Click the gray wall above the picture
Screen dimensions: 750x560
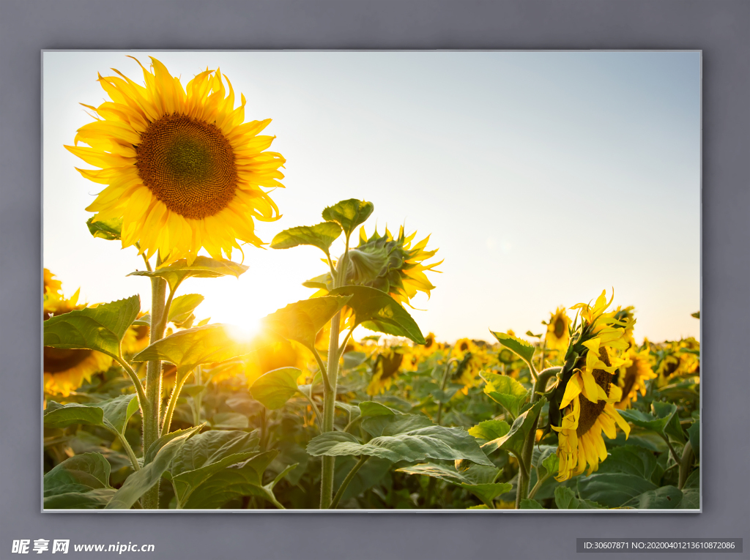[x=366, y=23]
